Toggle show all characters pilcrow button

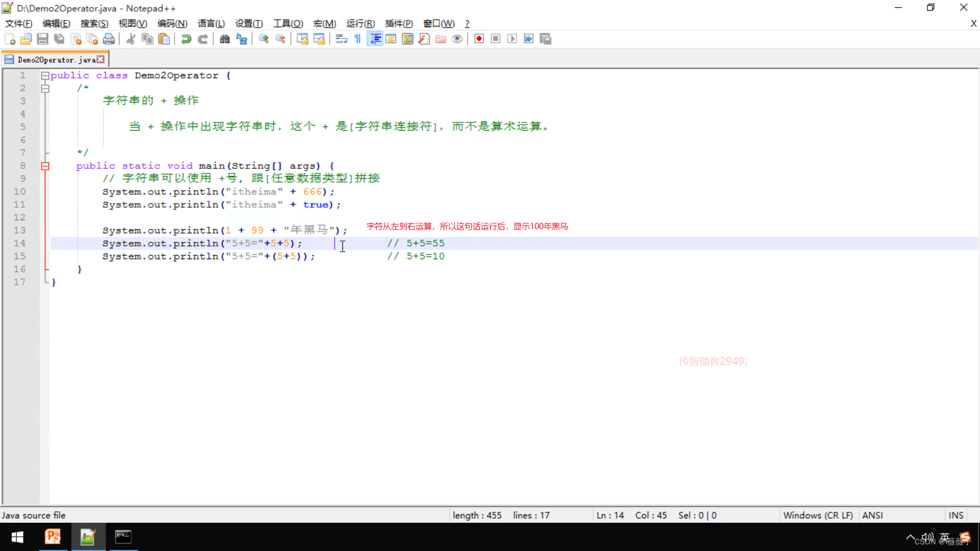[x=358, y=39]
